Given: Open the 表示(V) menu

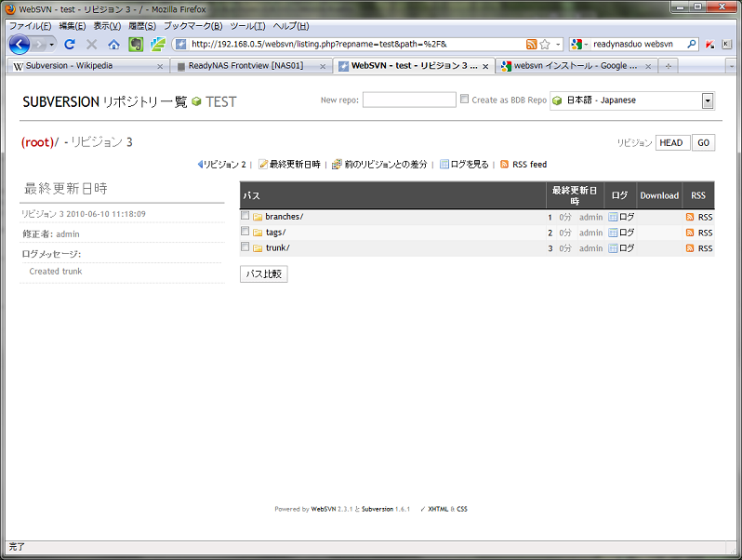Looking at the screenshot, I should tap(107, 26).
